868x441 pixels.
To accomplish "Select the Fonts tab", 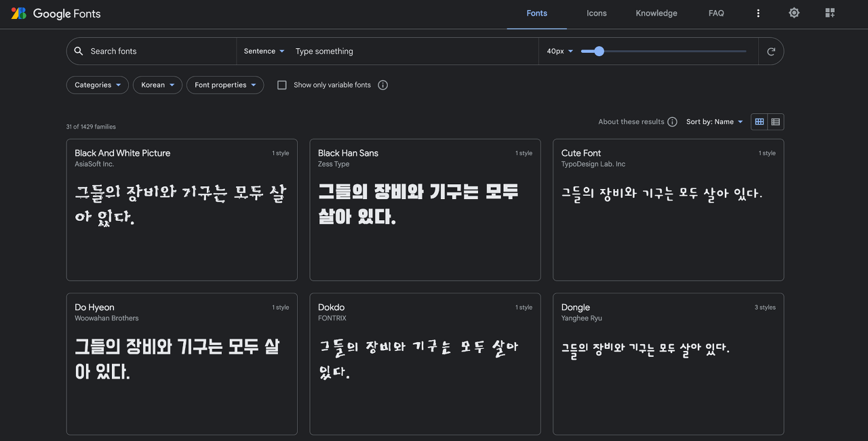I will point(536,14).
